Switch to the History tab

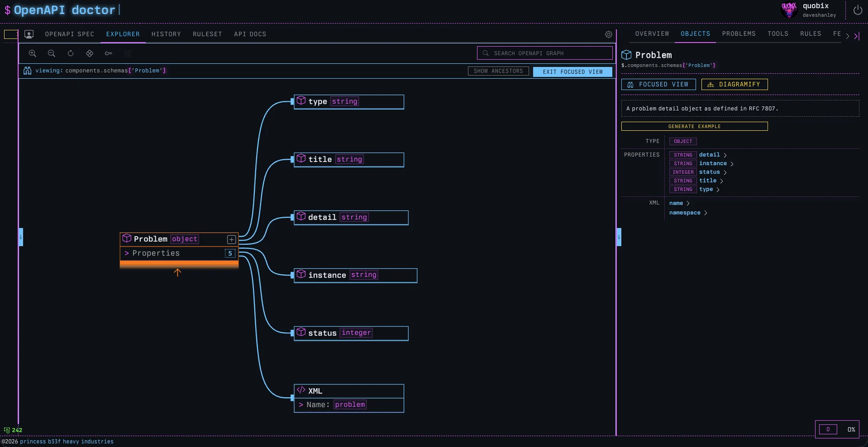coord(166,34)
